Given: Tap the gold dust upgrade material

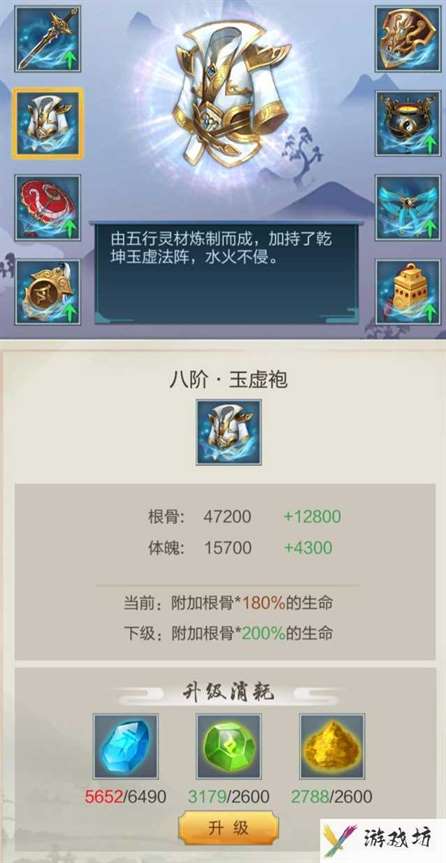Looking at the screenshot, I should (x=331, y=746).
